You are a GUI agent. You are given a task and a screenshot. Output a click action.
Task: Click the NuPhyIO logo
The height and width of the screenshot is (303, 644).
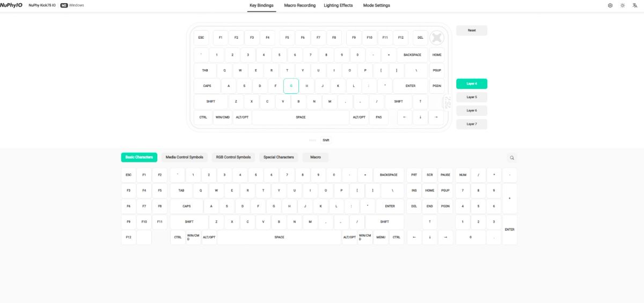coord(11,5)
